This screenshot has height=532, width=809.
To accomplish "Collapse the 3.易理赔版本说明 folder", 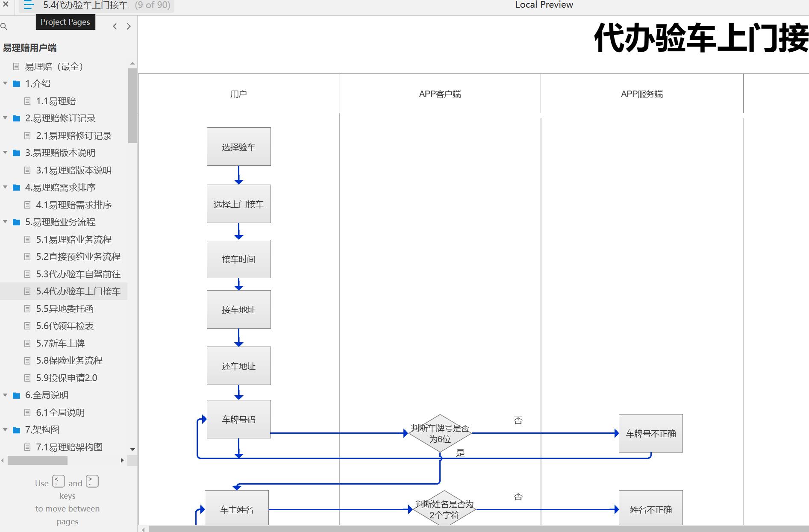I will point(5,153).
